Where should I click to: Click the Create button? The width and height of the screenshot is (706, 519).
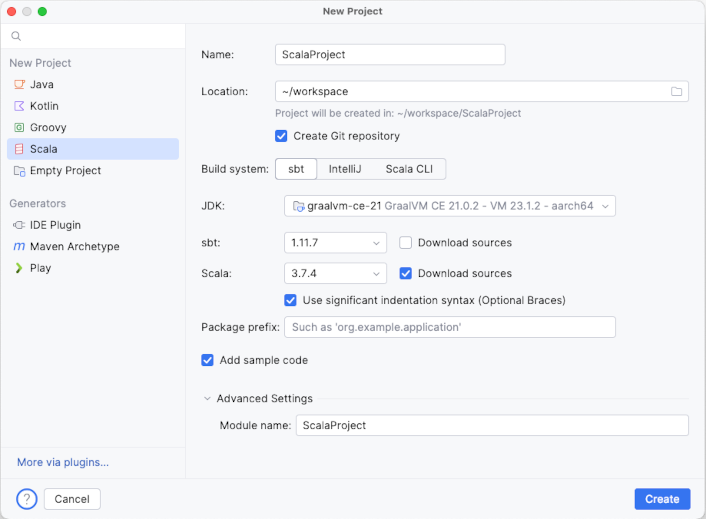pos(662,499)
